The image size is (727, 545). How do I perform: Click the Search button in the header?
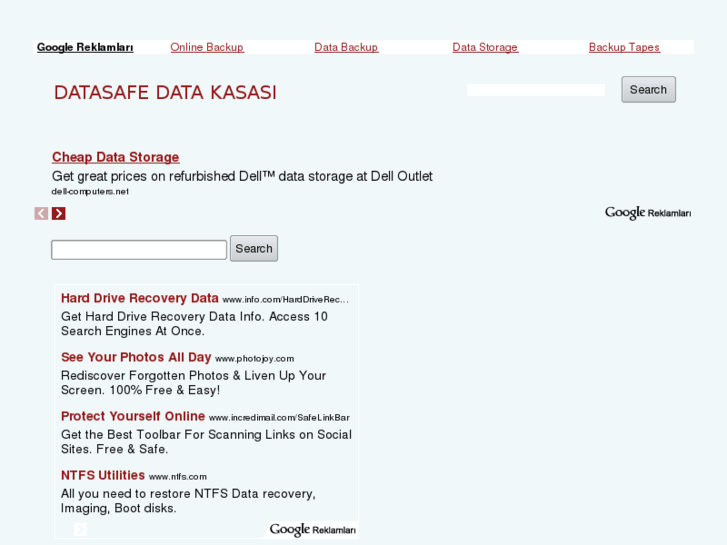[648, 90]
